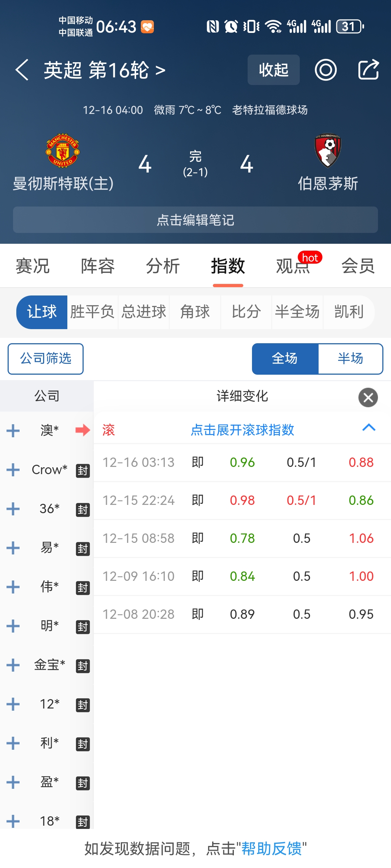This screenshot has height=868, width=391.
Task: Switch to 半场 half-time odds
Action: point(350,358)
